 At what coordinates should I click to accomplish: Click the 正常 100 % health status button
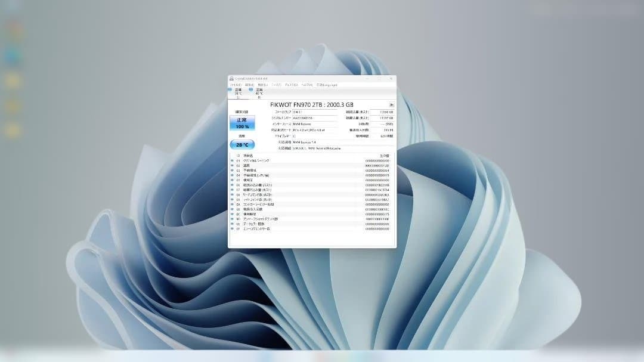(x=241, y=123)
